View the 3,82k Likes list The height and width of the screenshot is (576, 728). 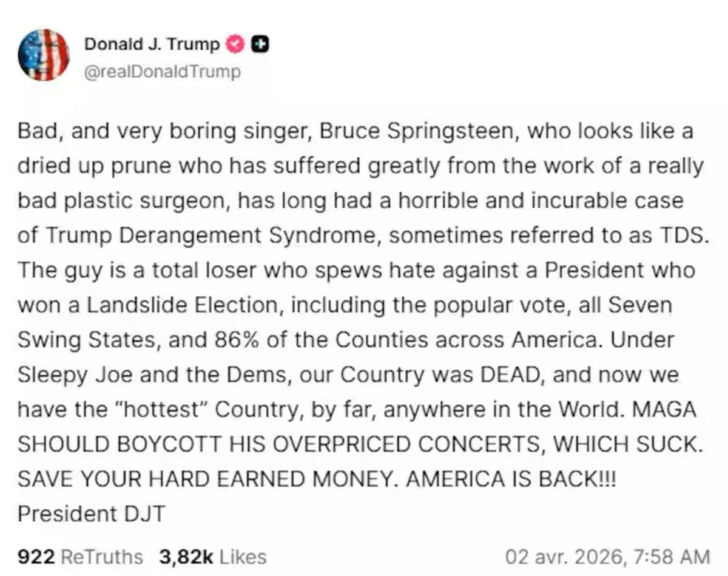[x=212, y=557]
